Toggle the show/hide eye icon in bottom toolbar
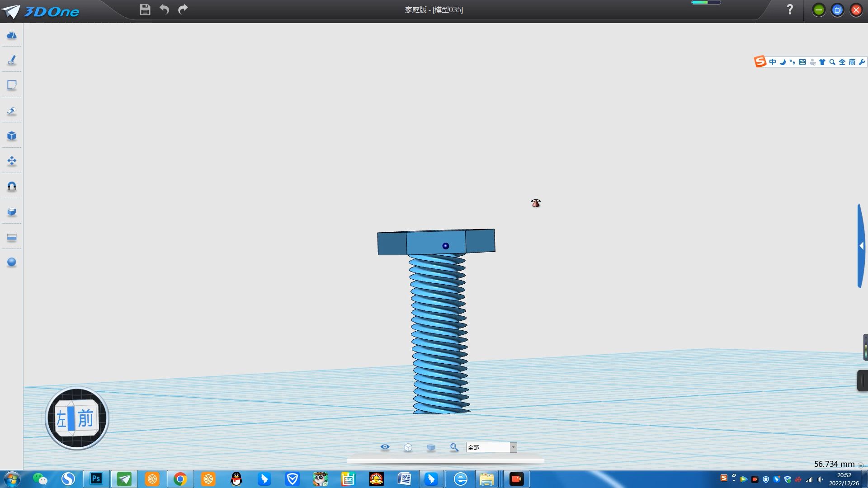This screenshot has height=488, width=868. coord(385,447)
